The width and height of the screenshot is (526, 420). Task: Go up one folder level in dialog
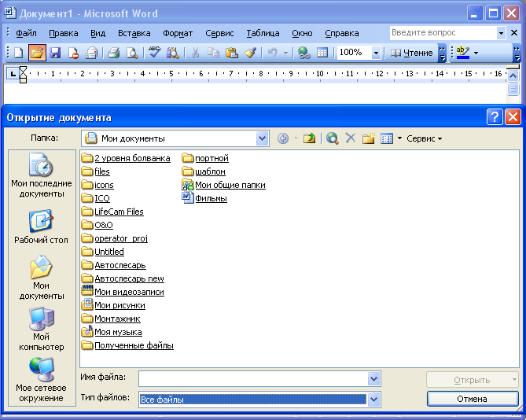pyautogui.click(x=309, y=138)
